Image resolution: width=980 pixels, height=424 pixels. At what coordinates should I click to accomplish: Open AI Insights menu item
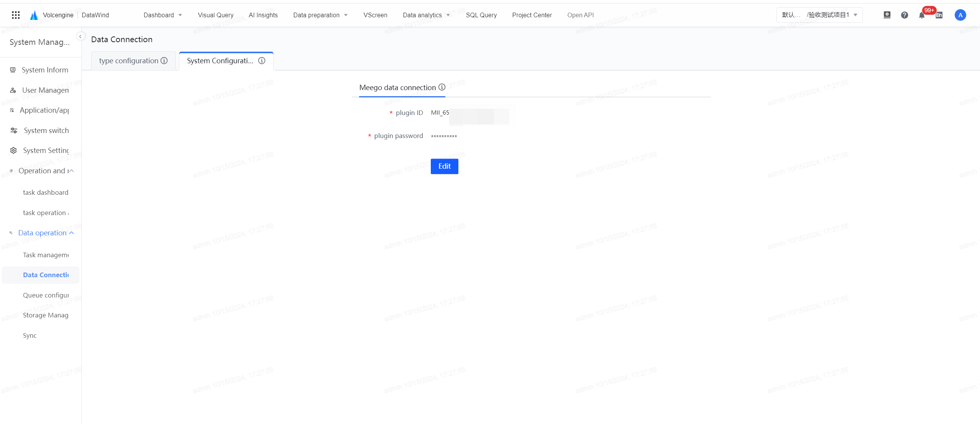(263, 15)
